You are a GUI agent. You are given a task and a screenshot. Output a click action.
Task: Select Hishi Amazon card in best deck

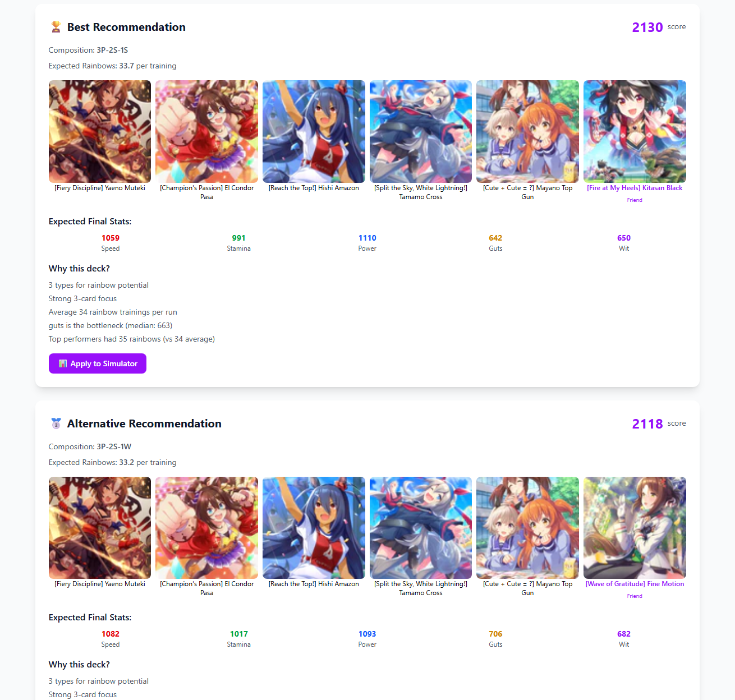point(314,131)
